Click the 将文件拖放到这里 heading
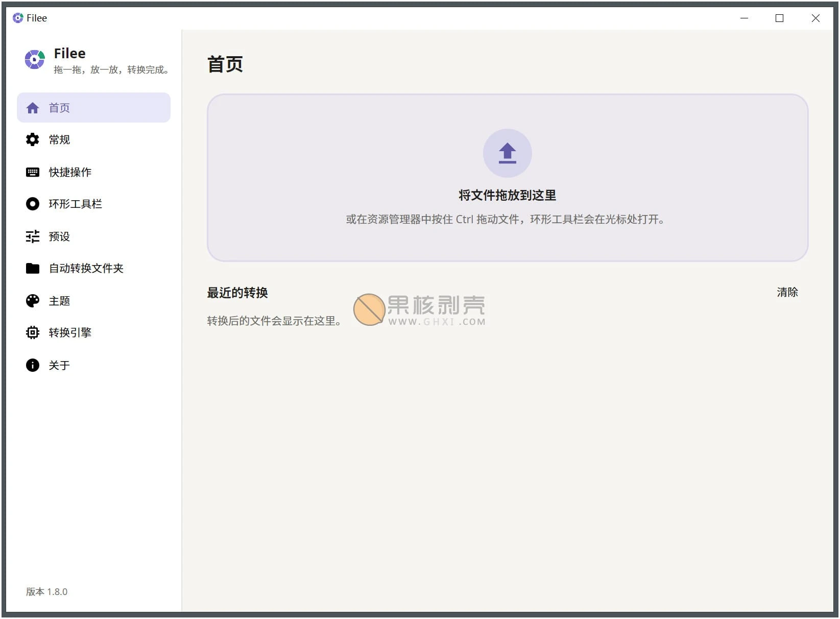The height and width of the screenshot is (619, 840). 507,195
